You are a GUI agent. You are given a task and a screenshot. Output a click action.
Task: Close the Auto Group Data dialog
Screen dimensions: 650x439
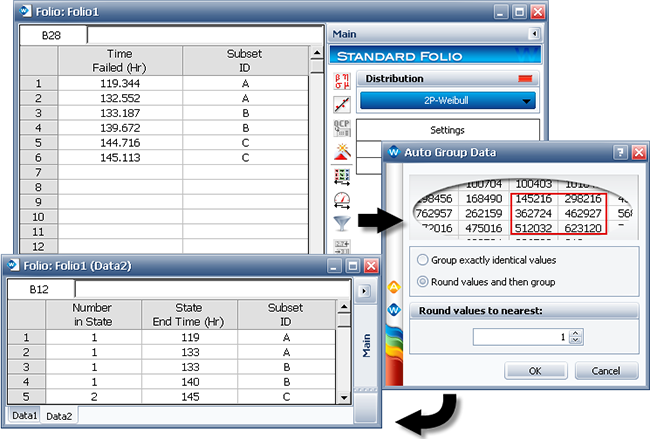point(639,153)
